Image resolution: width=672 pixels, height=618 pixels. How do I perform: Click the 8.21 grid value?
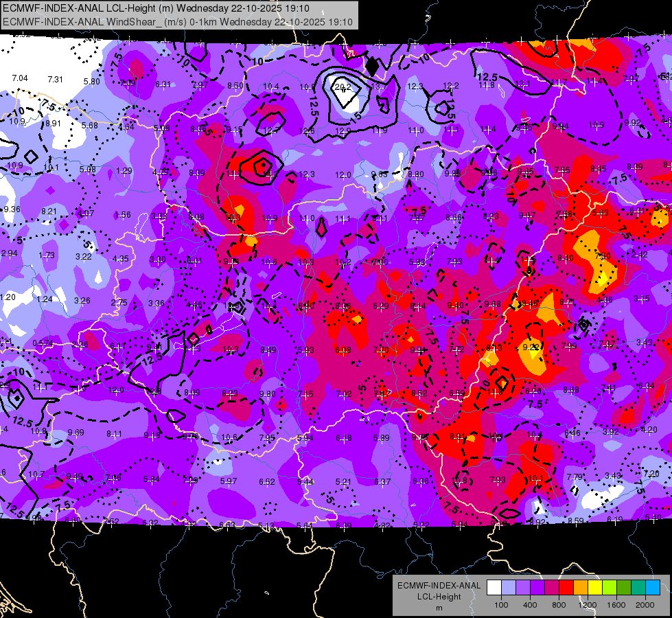49,211
